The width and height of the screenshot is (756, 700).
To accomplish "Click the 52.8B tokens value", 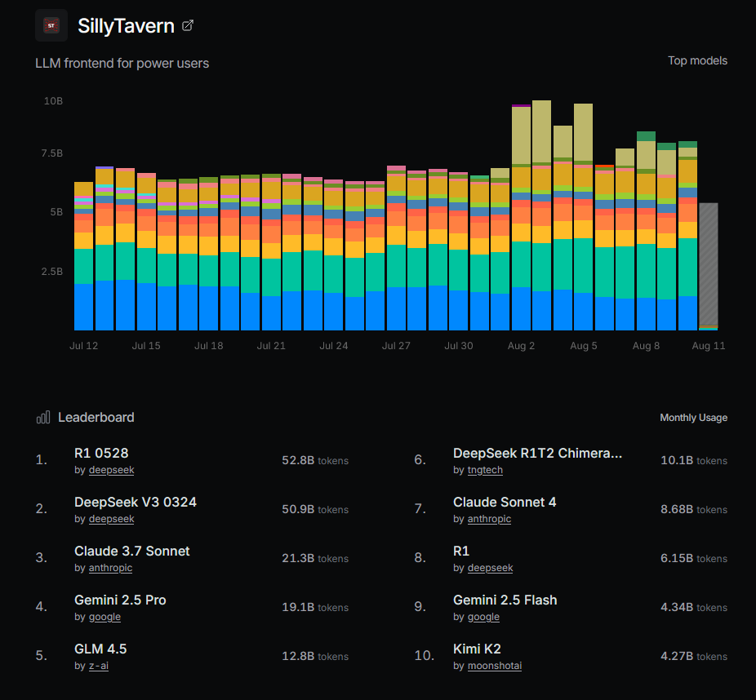I will pyautogui.click(x=315, y=461).
